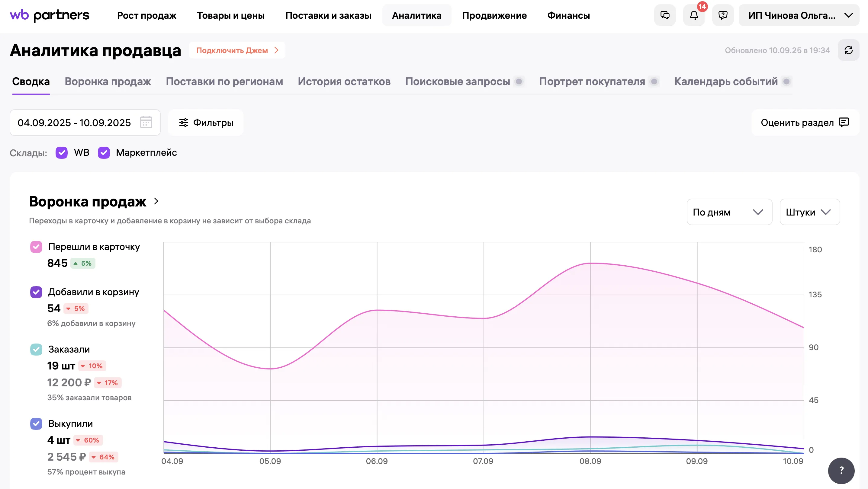
Task: Open the Штуки units dropdown
Action: click(x=809, y=212)
